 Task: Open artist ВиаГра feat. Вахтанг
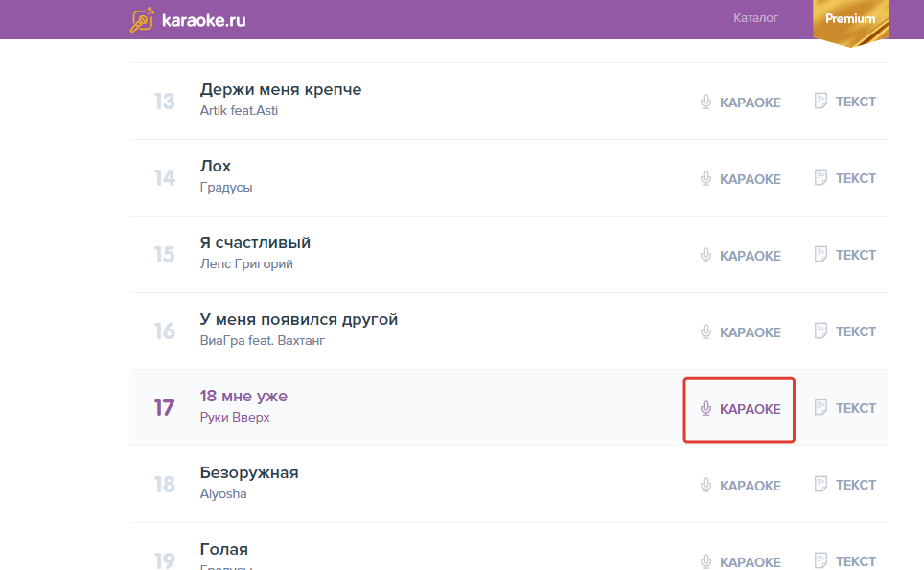click(x=263, y=341)
